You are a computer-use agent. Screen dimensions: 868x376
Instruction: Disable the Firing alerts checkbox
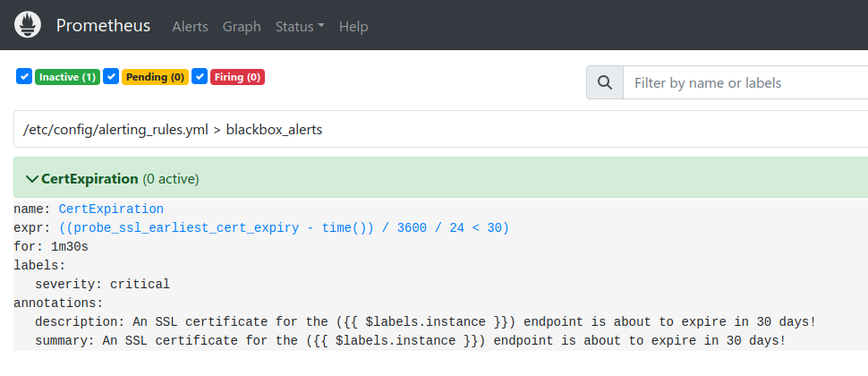(x=200, y=77)
